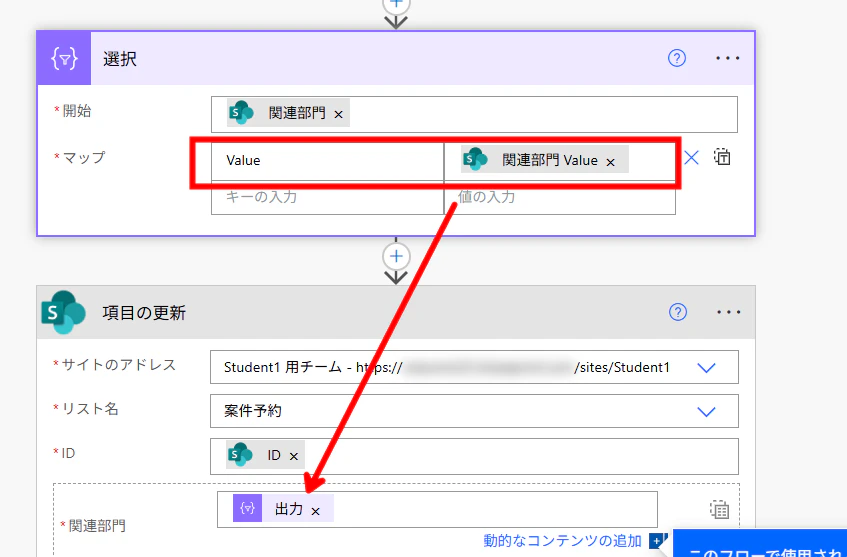The image size is (847, 557).
Task: Click the ID input field
Action: click(474, 457)
